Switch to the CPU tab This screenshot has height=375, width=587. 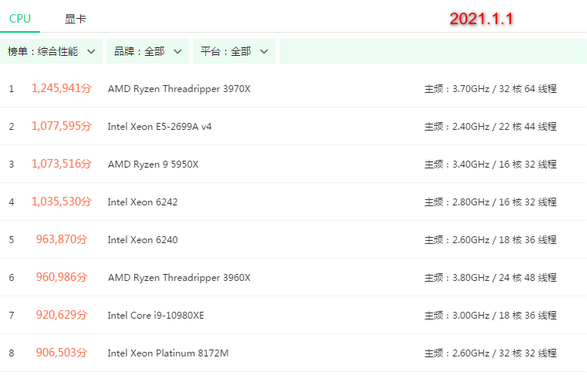point(20,19)
